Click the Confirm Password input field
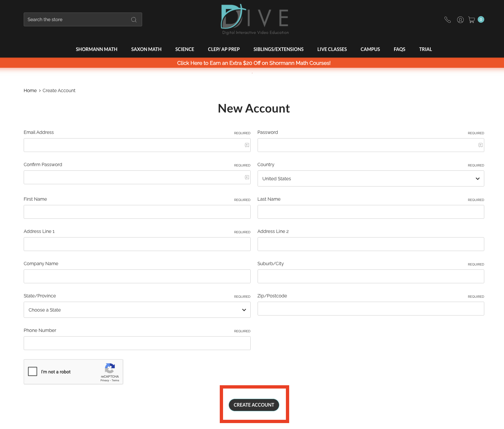This screenshot has width=504, height=429. pyautogui.click(x=137, y=177)
